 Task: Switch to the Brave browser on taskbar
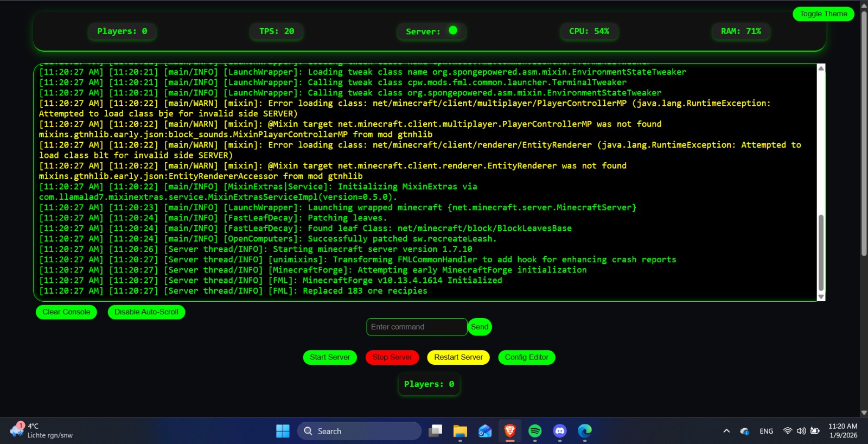click(x=510, y=431)
